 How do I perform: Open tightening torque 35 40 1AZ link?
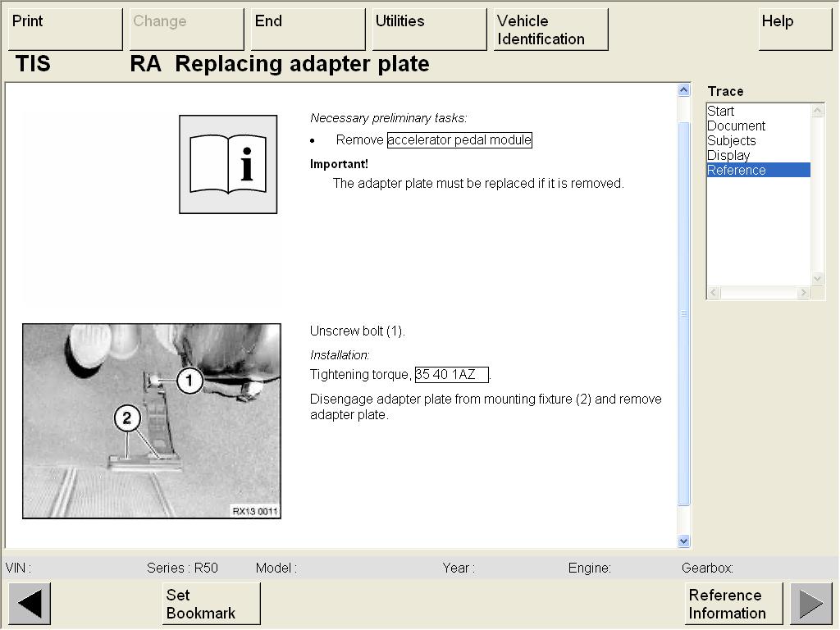451,375
